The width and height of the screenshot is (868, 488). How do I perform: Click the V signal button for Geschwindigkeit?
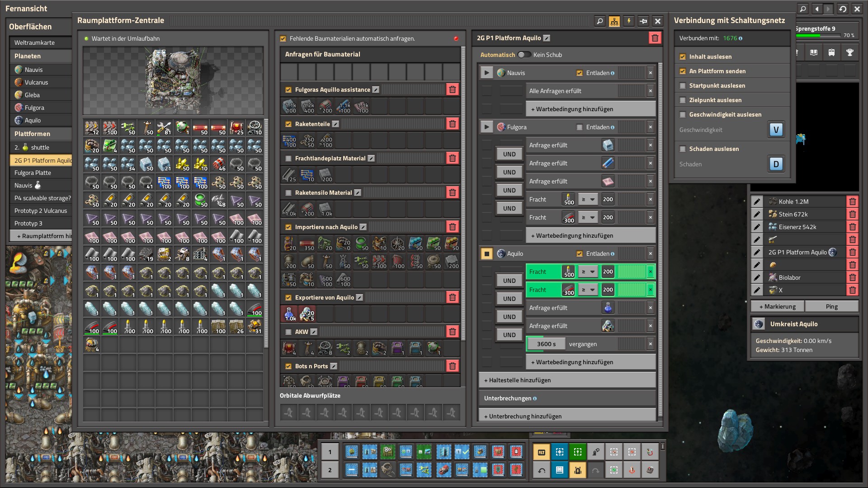pos(776,130)
